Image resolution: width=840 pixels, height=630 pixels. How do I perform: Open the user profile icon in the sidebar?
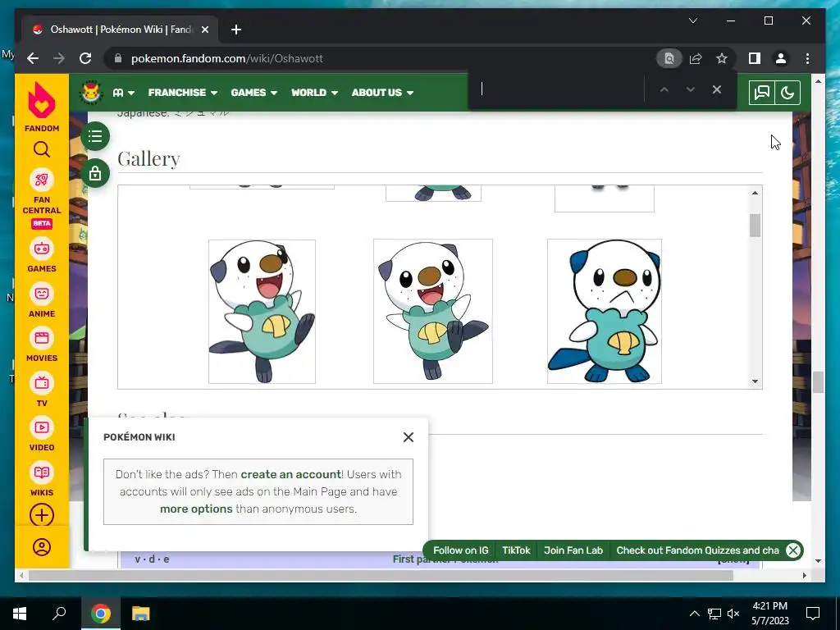(42, 547)
